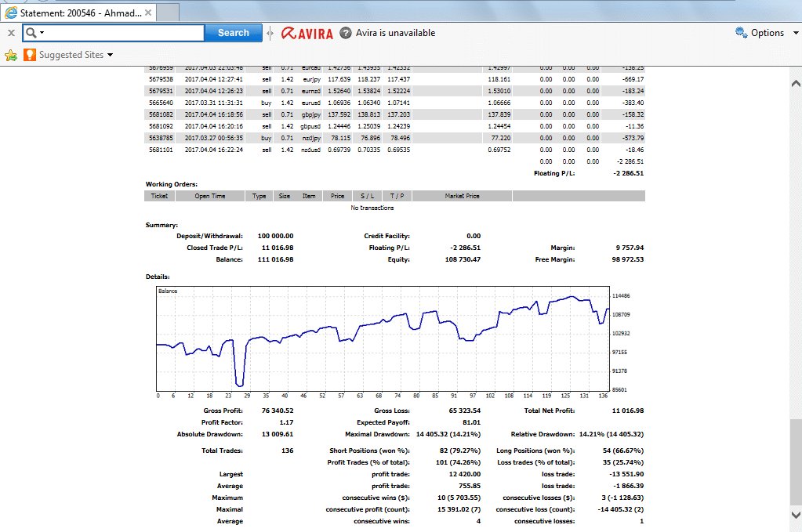Open the Options dropdown arrow

point(796,33)
